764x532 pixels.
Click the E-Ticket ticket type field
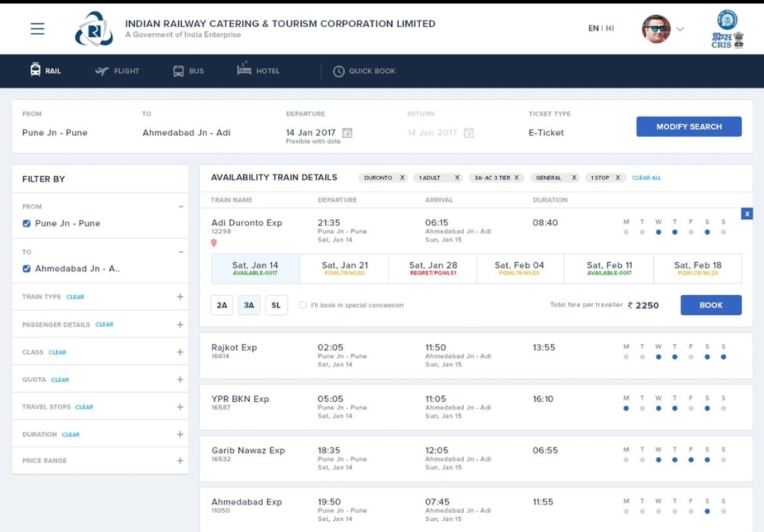[546, 132]
